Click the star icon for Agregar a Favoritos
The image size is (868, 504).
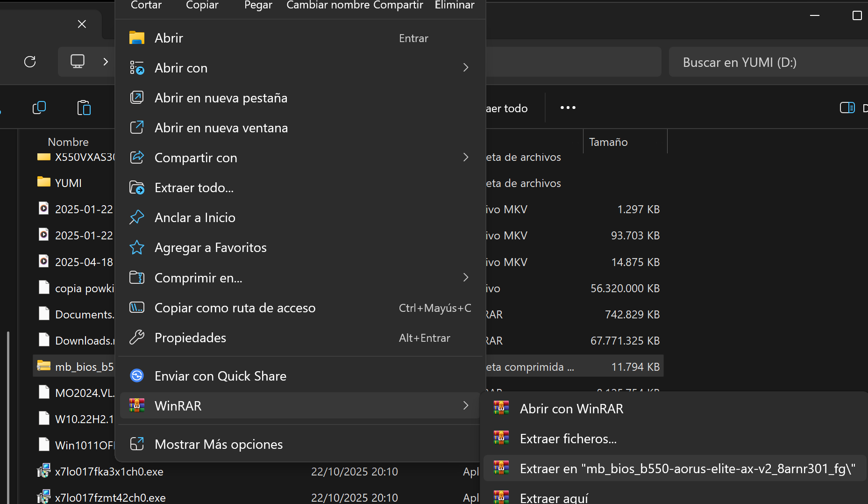[x=137, y=247]
